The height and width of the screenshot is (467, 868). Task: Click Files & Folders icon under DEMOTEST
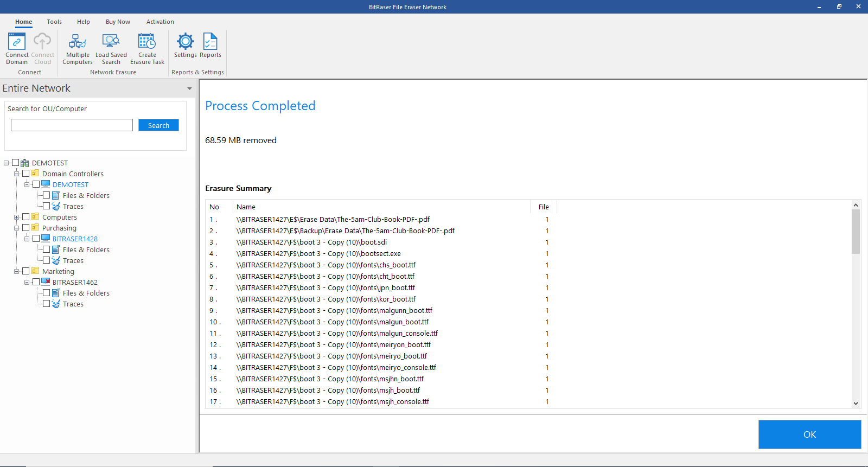pyautogui.click(x=56, y=195)
